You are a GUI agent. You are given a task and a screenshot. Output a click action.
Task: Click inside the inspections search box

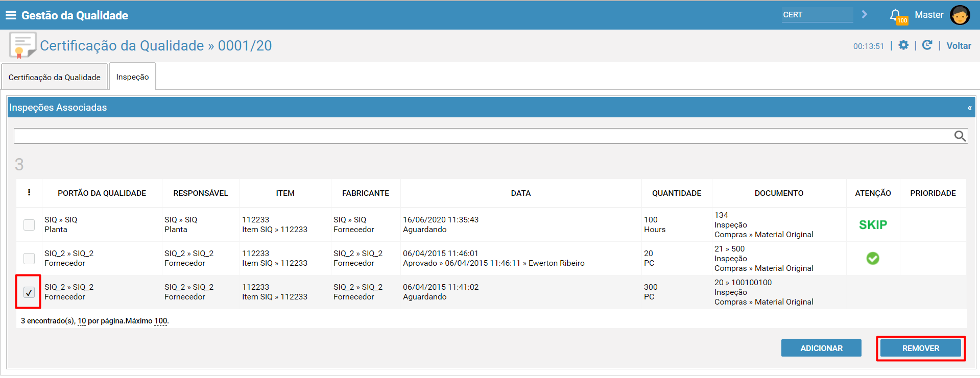483,136
